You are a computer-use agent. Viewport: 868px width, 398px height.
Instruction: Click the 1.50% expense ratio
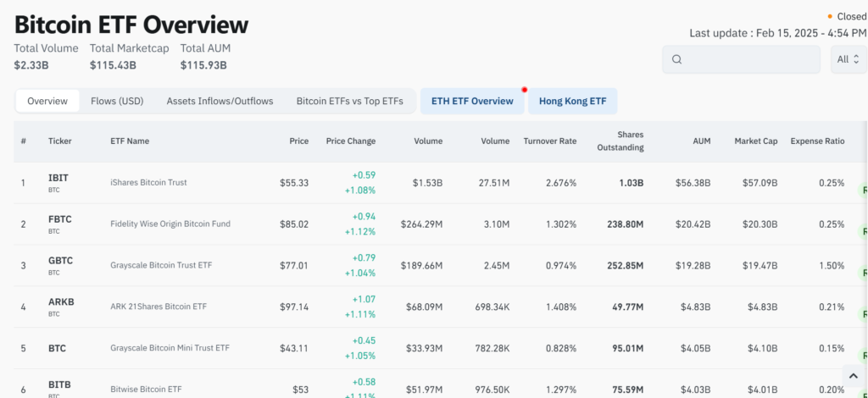pos(832,266)
